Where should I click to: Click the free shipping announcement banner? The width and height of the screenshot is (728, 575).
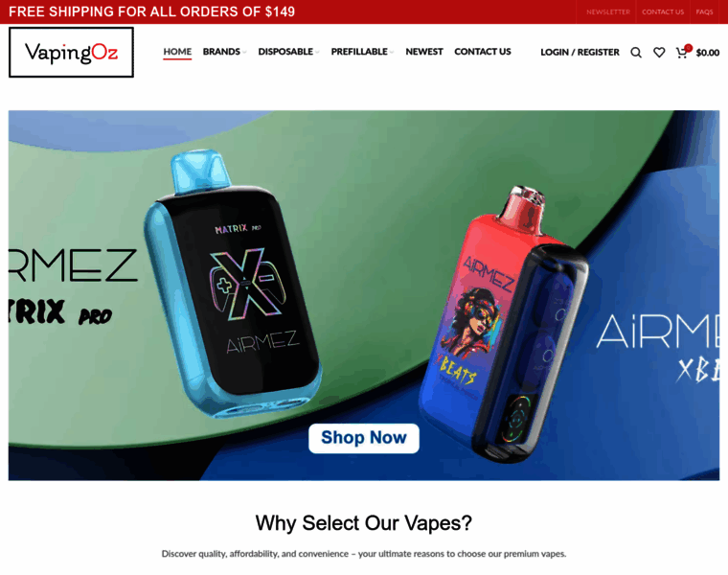(151, 11)
